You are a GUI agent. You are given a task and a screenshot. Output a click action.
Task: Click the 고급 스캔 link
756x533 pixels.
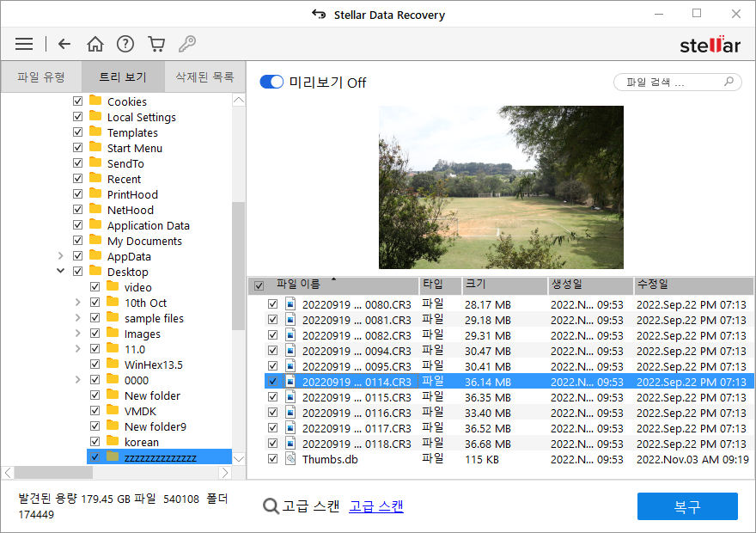[x=376, y=506]
